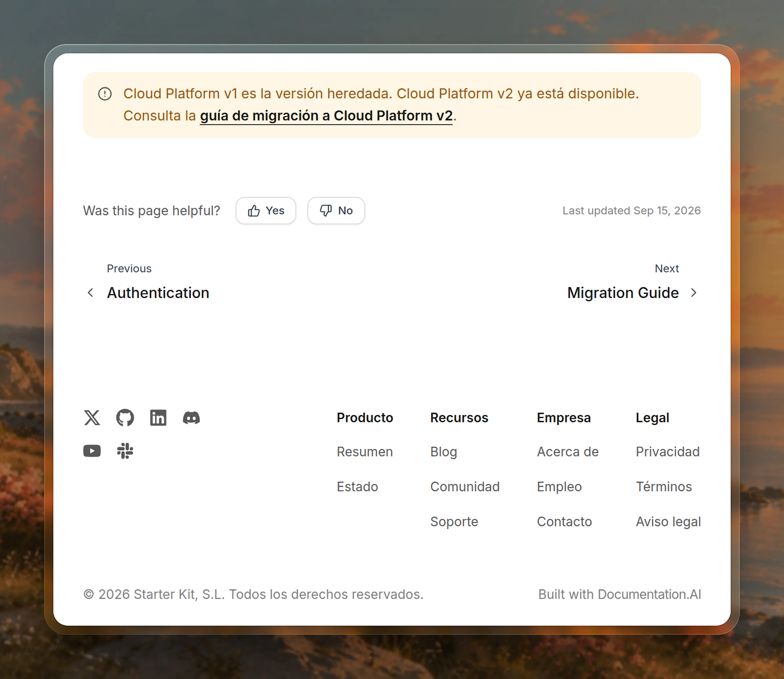Screen dimensions: 784x679
Task: Open Empleo footer link
Action: tap(559, 486)
